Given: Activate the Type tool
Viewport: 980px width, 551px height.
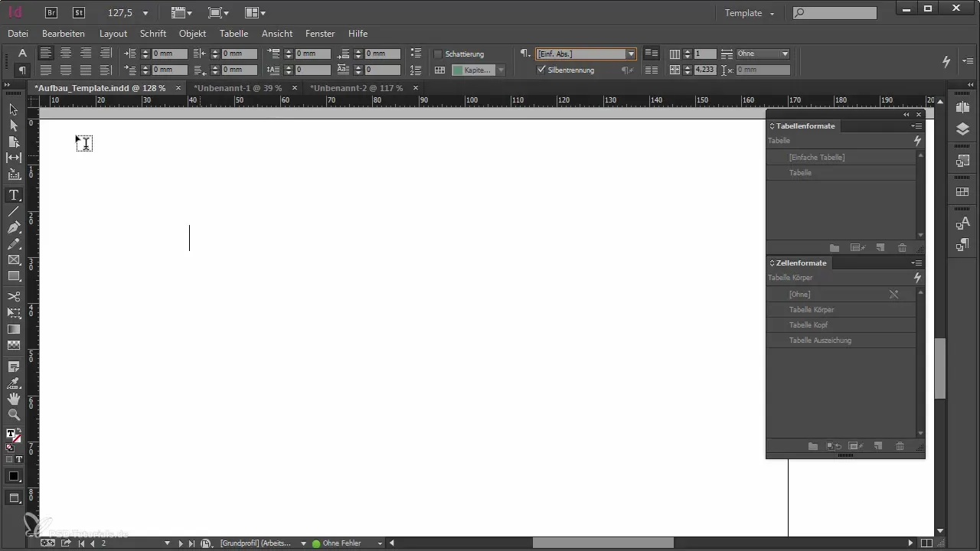Looking at the screenshot, I should coord(14,195).
